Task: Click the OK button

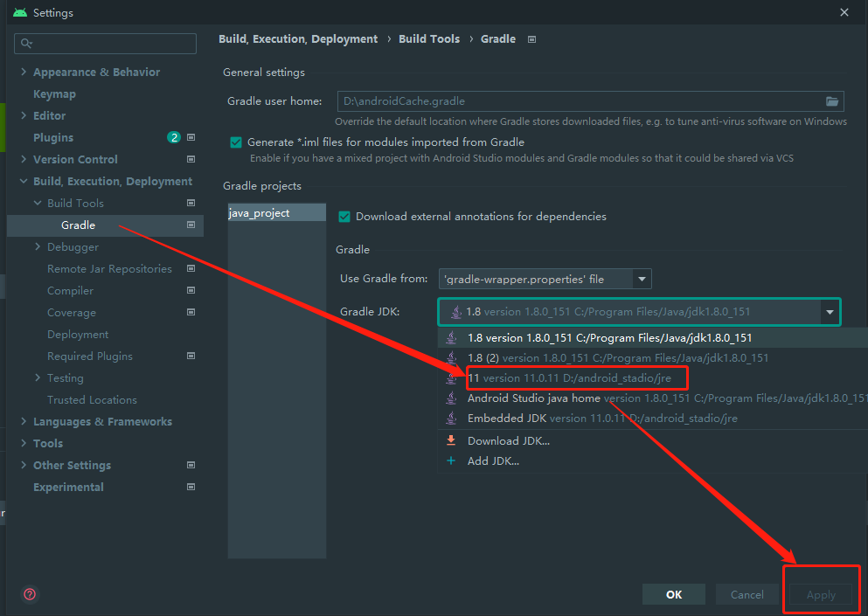Action: [x=674, y=594]
